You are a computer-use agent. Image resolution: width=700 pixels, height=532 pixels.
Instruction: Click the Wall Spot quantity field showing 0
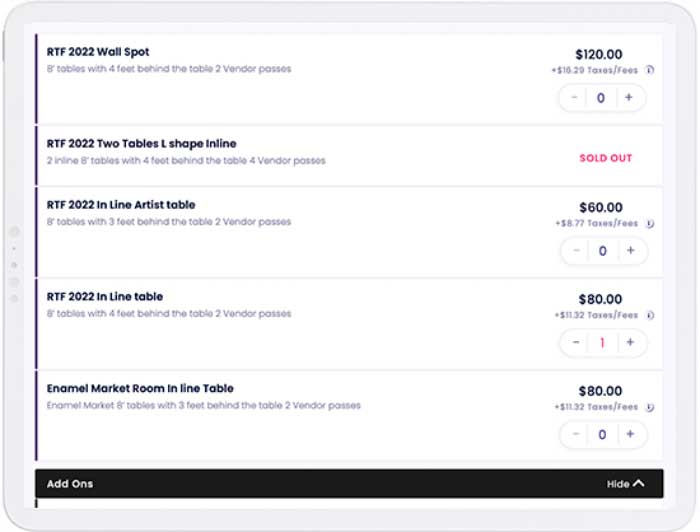[x=601, y=98]
